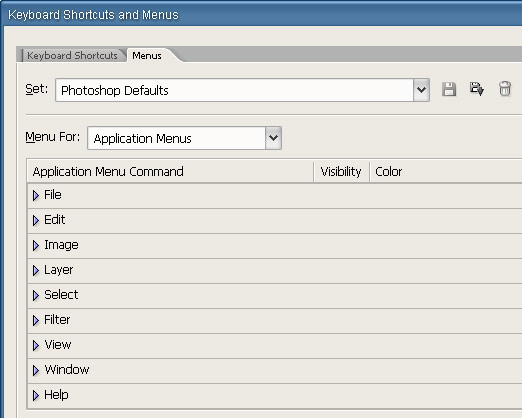Select the Menus tab

pos(147,55)
